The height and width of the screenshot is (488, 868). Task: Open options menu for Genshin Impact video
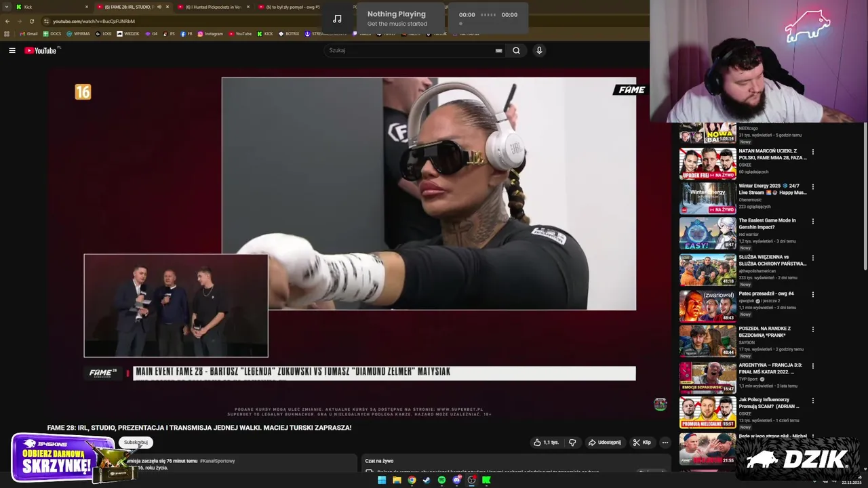[x=812, y=221]
